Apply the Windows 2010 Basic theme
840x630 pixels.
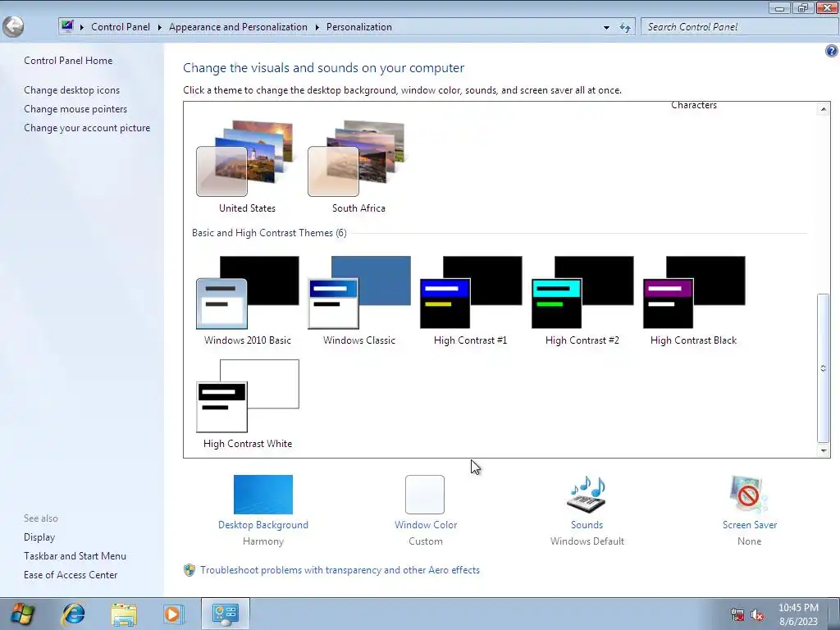[247, 300]
